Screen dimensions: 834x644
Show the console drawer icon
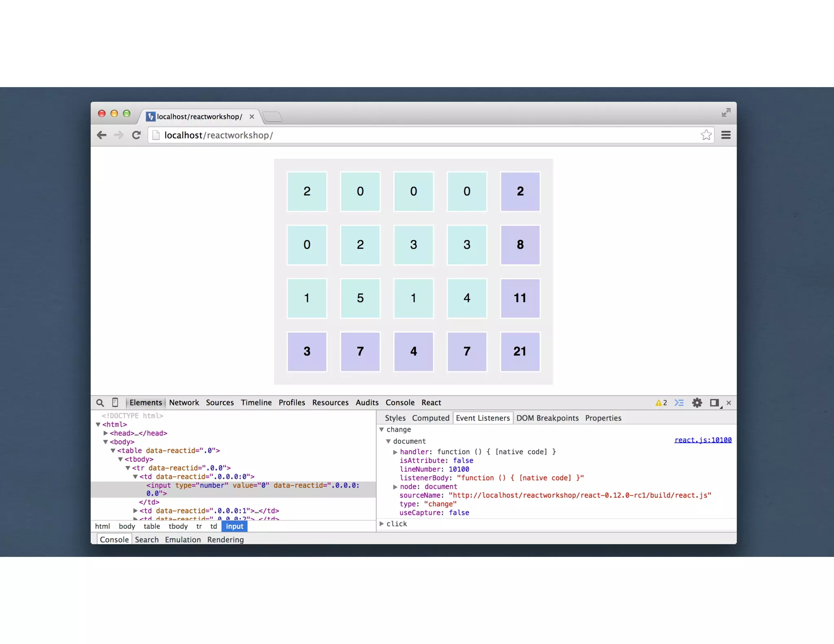tap(679, 403)
